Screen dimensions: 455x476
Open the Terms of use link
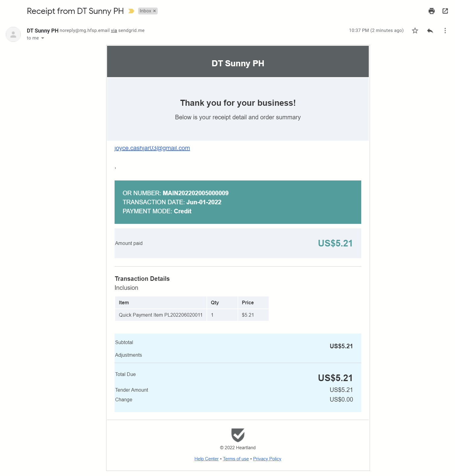pyautogui.click(x=236, y=459)
